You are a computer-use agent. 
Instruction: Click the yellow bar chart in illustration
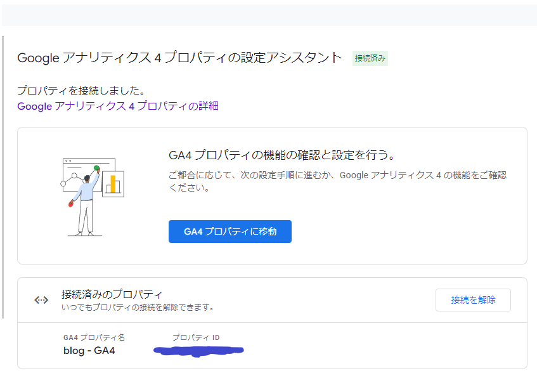(113, 183)
